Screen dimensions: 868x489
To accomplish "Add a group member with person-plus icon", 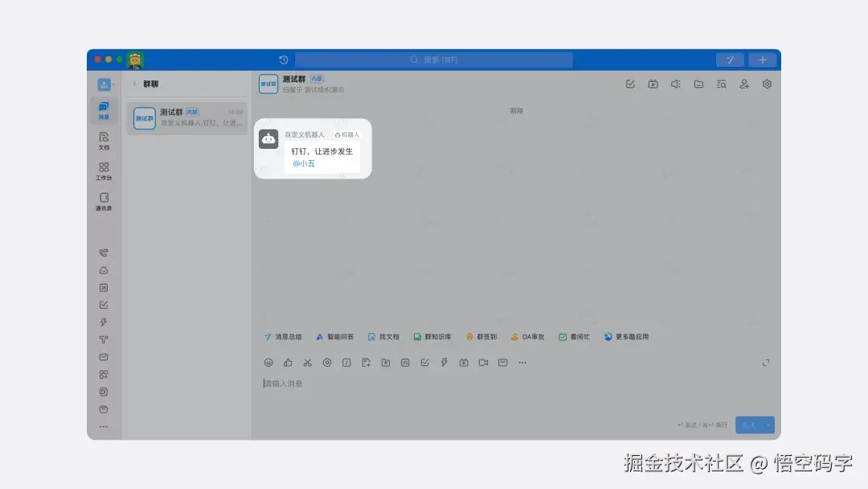I will (x=743, y=84).
